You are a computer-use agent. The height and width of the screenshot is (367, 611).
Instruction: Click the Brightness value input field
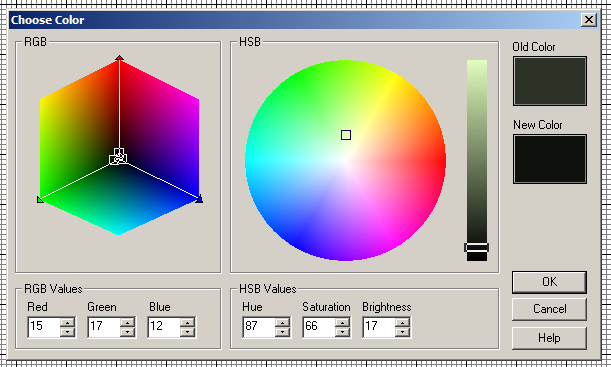pyautogui.click(x=379, y=326)
